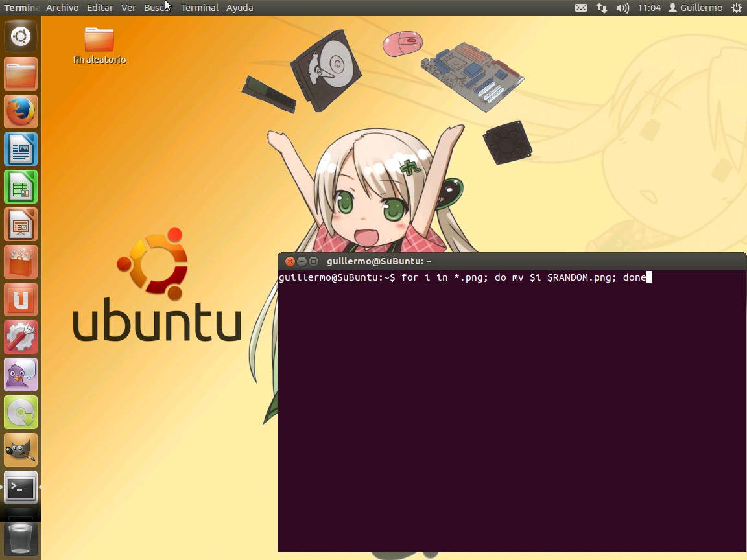The height and width of the screenshot is (560, 747).
Task: Open the Guillermo user menu
Action: [x=696, y=8]
